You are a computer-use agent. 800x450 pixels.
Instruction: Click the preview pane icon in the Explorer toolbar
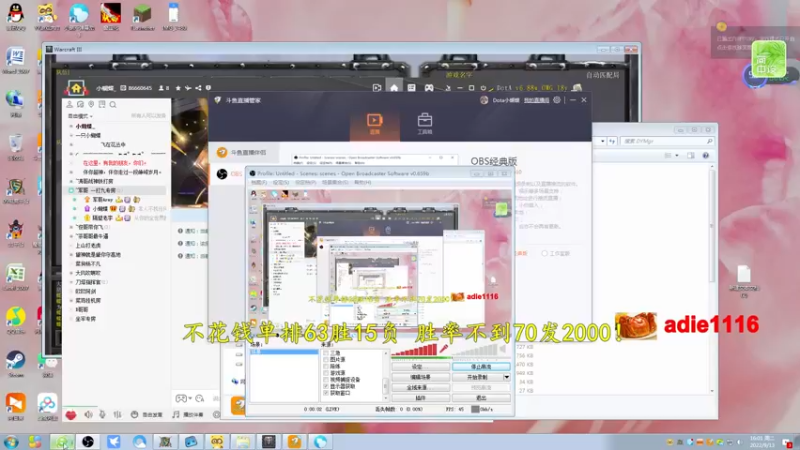tap(691, 156)
